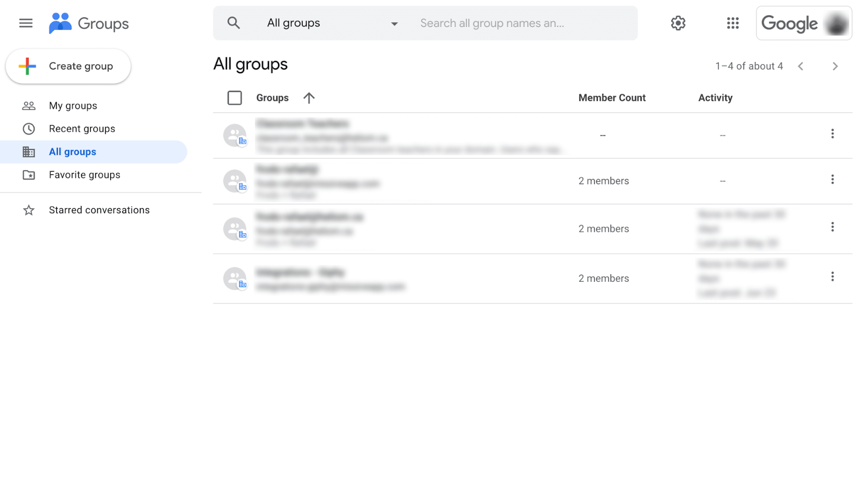Open more options for fourth group row
Screen dimensions: 864x504
[832, 276]
